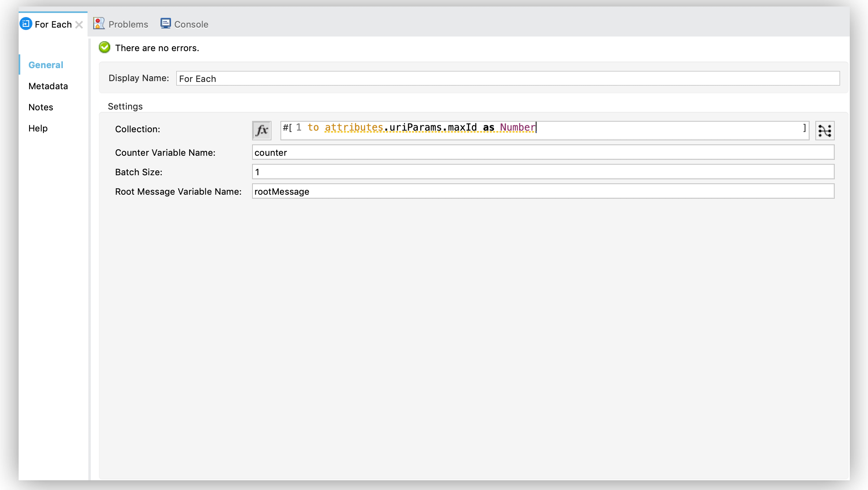Click the visual expression builder icon
The height and width of the screenshot is (490, 868).
pos(826,130)
